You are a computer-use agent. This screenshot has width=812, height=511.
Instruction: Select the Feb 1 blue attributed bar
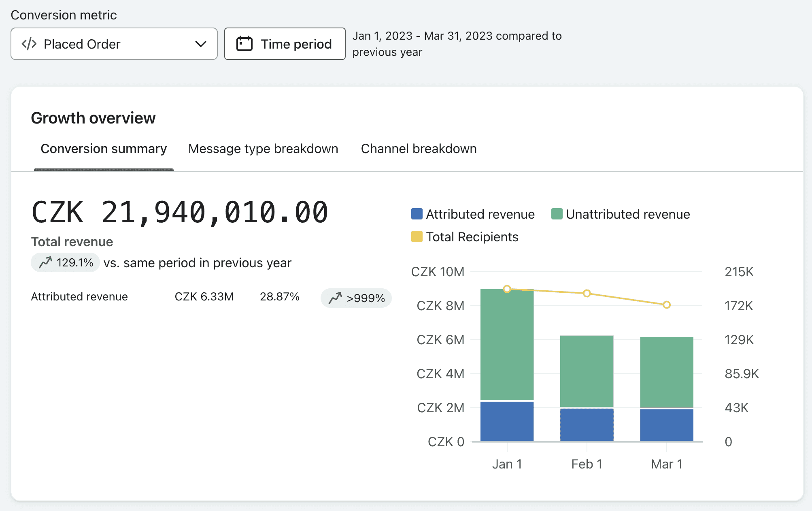[x=587, y=424]
